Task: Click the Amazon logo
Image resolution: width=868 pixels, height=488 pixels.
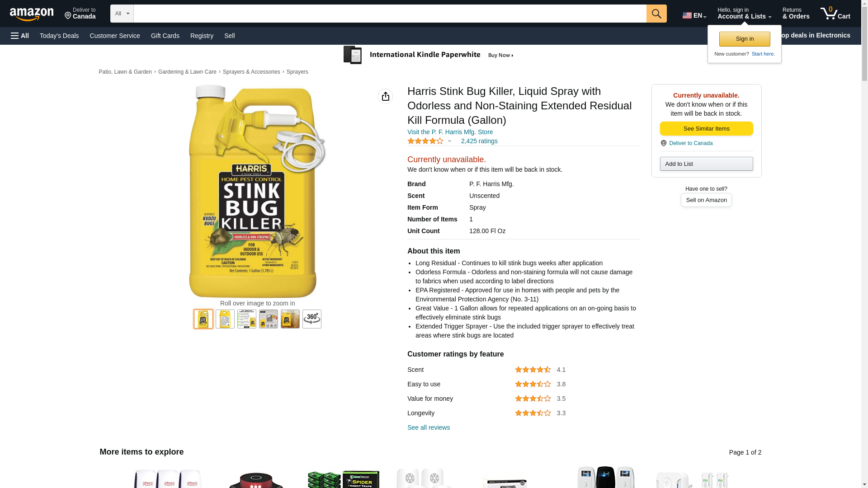Action: click(32, 14)
